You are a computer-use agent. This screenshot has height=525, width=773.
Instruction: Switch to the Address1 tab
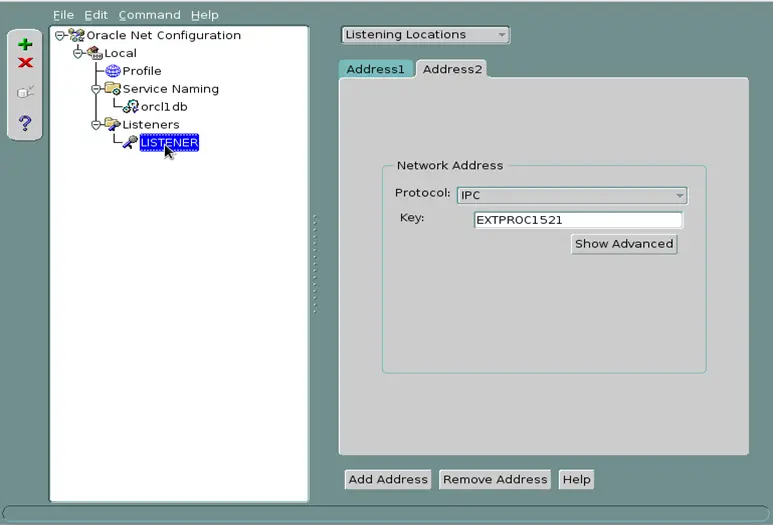coord(376,69)
